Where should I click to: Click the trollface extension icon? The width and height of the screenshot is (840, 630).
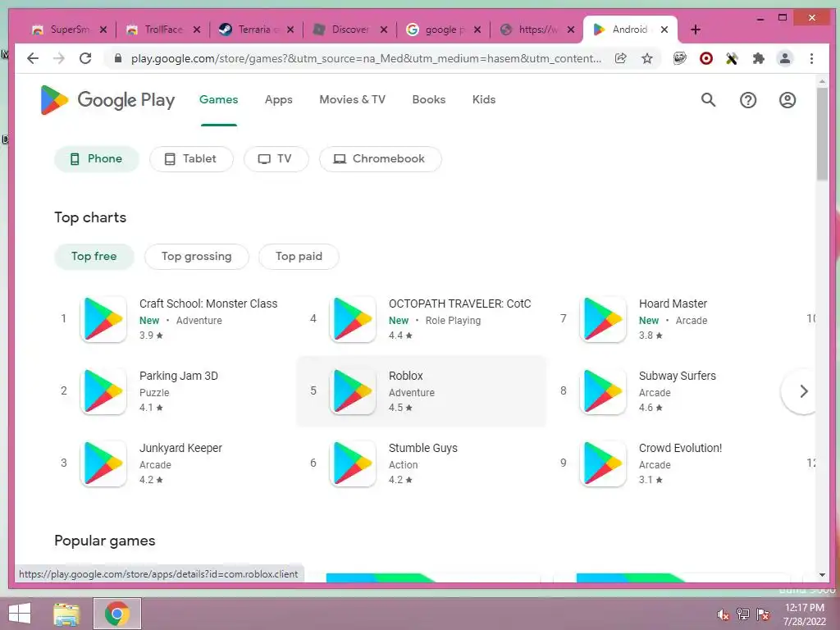coord(680,58)
